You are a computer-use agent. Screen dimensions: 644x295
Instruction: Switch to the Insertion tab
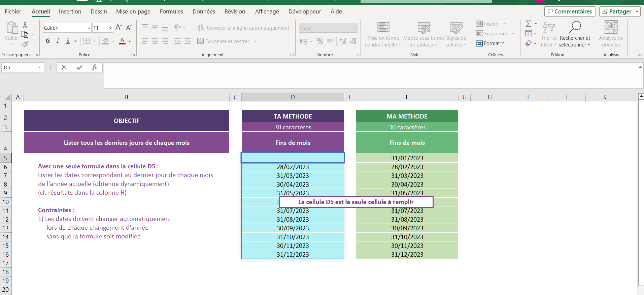click(70, 11)
